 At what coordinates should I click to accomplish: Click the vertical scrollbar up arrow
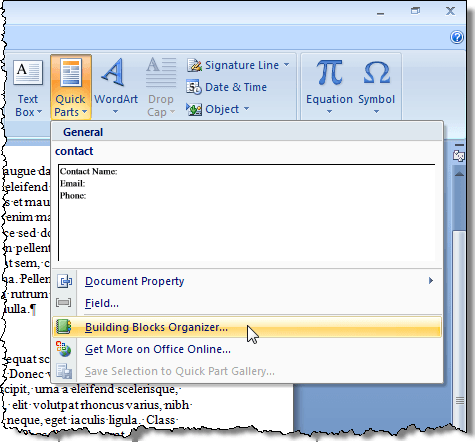click(460, 174)
